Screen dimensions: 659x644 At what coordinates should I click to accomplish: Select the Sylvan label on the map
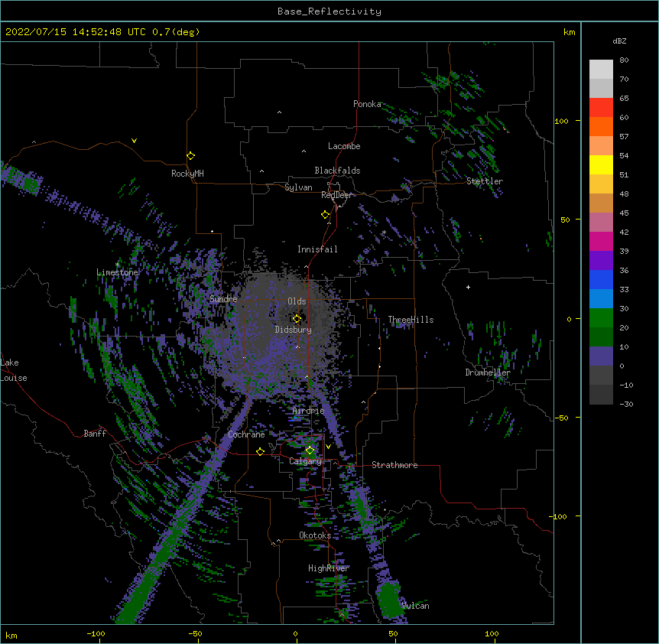298,187
